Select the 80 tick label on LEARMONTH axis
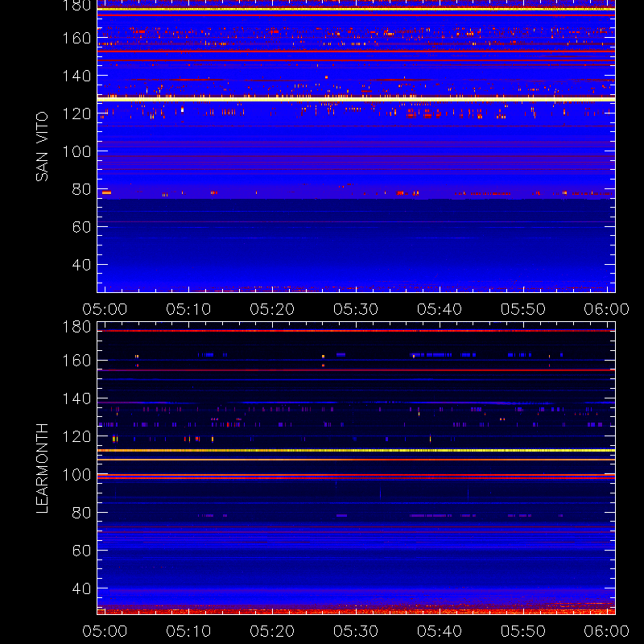The image size is (644, 644). point(81,513)
